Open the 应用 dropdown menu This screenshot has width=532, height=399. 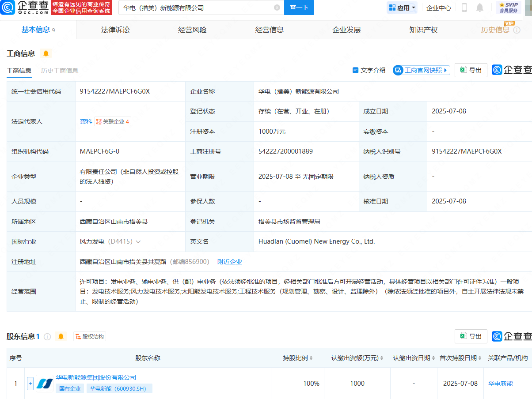(x=402, y=8)
